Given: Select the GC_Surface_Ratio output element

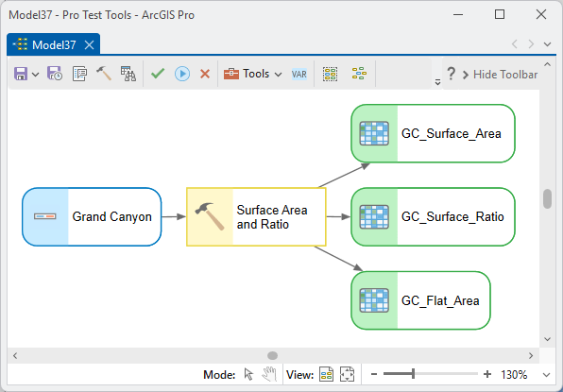Looking at the screenshot, I should point(433,217).
